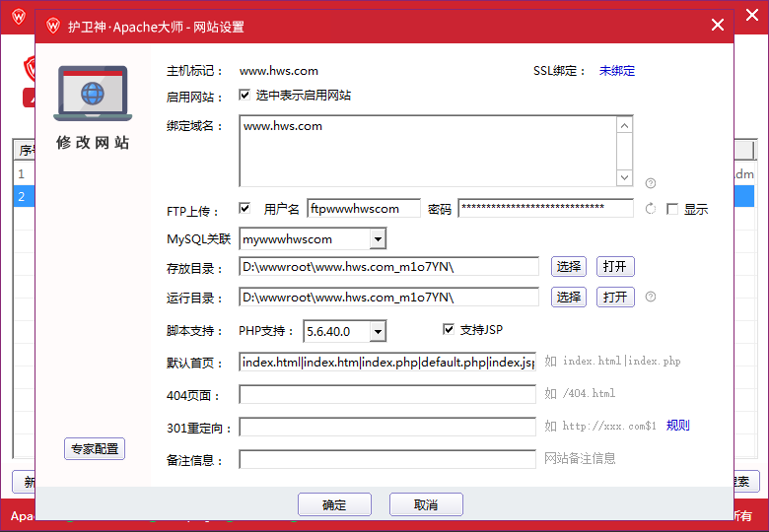Viewport: 769px width, 532px height.
Task: Click the 存放目录 path field
Action: (x=388, y=266)
